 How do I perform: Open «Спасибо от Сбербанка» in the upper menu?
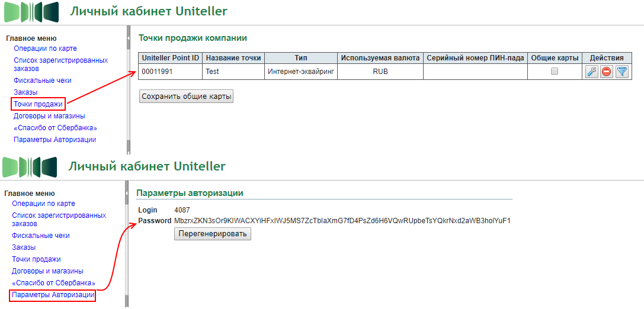click(55, 128)
